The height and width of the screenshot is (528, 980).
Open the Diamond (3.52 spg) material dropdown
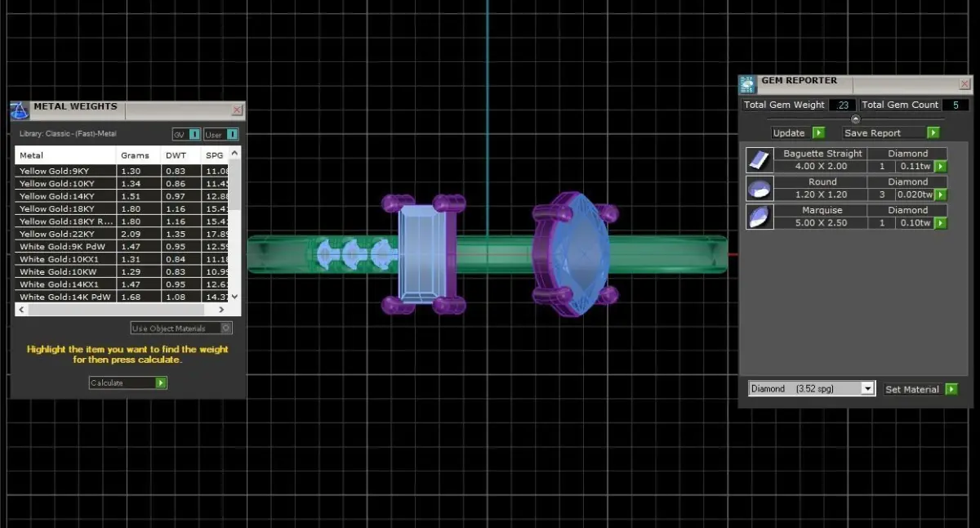[812, 389]
